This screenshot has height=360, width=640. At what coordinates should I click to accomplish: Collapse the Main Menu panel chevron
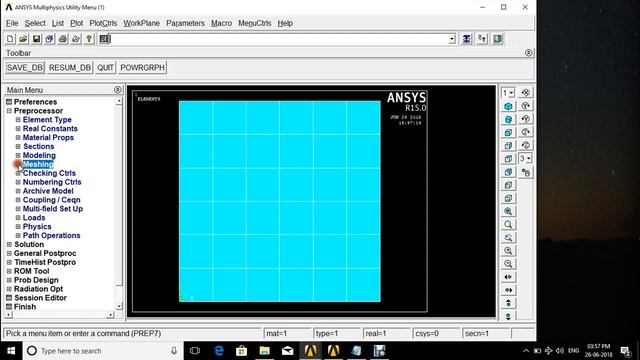(x=118, y=89)
